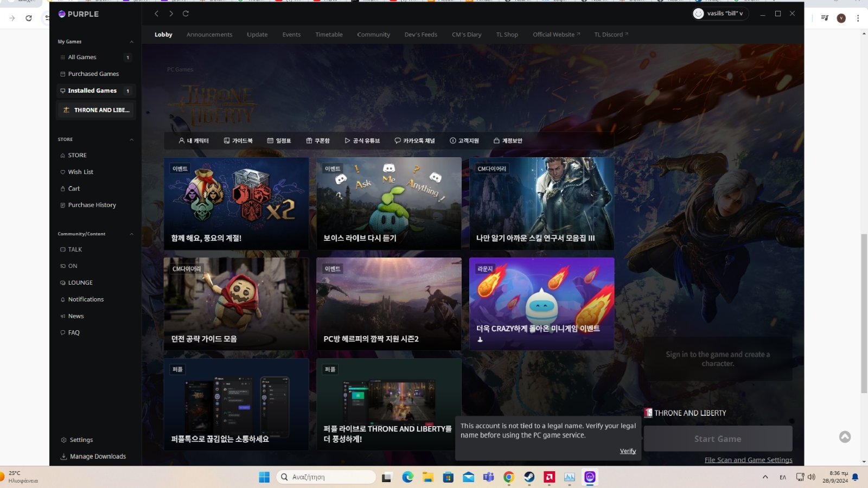Open 내 캐릭터 character shortcut
The height and width of the screenshot is (488, 868).
[x=194, y=141]
